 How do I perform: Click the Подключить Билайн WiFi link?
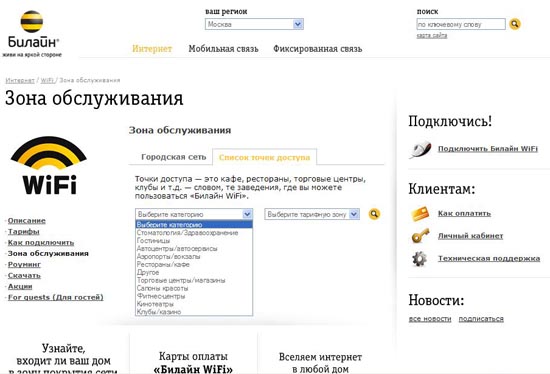(x=488, y=149)
